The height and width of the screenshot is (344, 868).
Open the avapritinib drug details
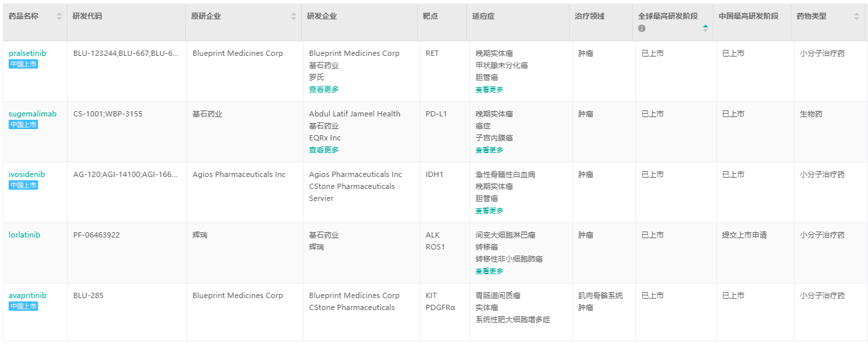[x=27, y=295]
